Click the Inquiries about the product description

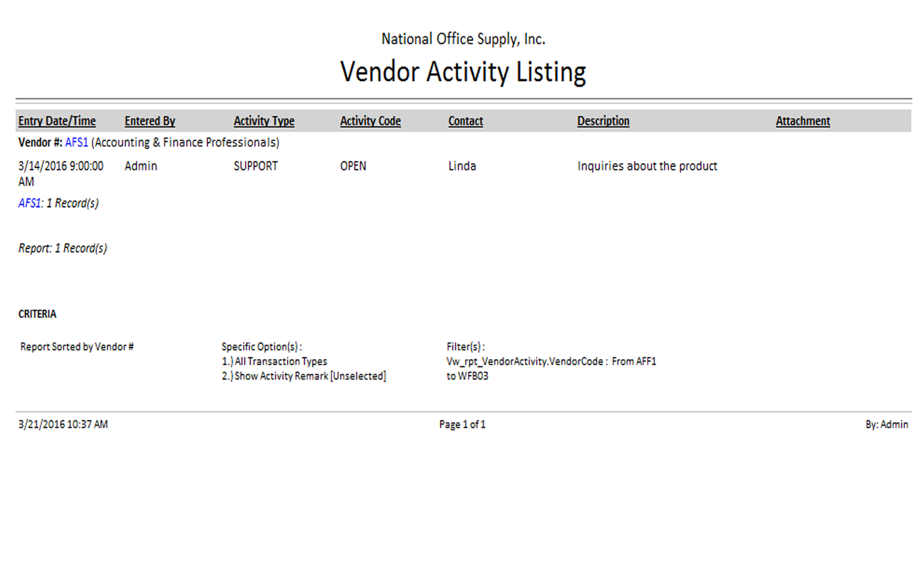[x=647, y=166]
